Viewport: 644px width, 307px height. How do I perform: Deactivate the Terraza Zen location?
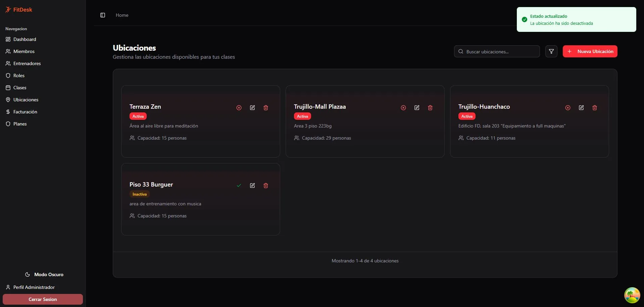[239, 108]
